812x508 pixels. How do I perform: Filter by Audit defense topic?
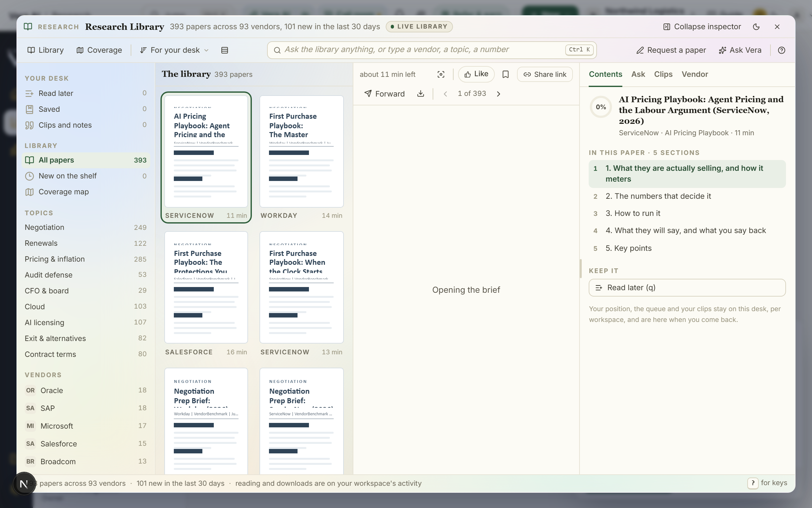click(86, 275)
